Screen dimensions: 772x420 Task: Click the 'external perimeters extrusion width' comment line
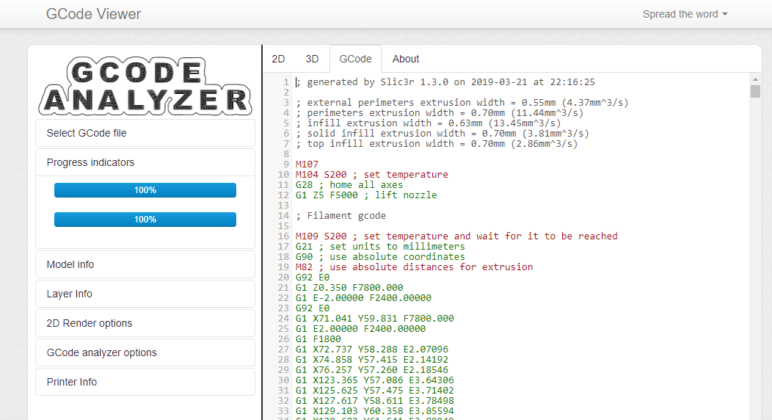tap(462, 103)
